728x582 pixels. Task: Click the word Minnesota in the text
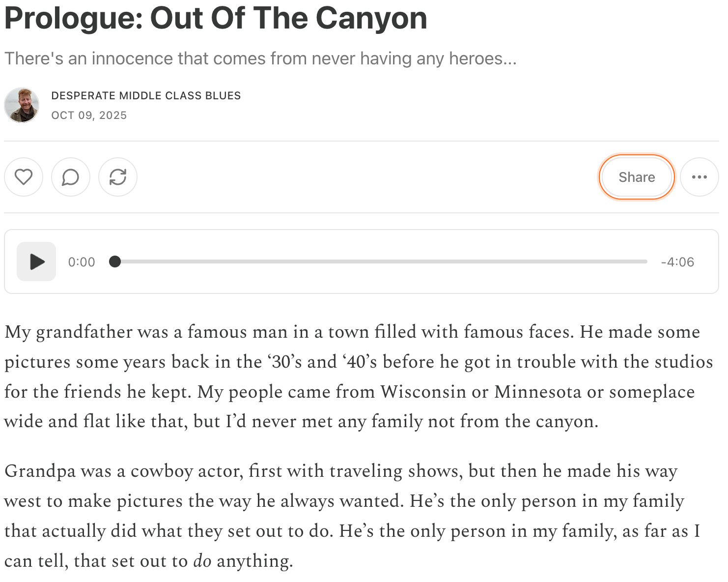[537, 392]
